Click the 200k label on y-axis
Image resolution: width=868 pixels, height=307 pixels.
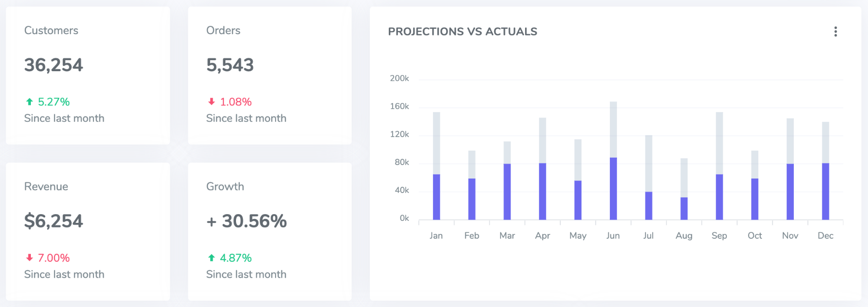[399, 78]
